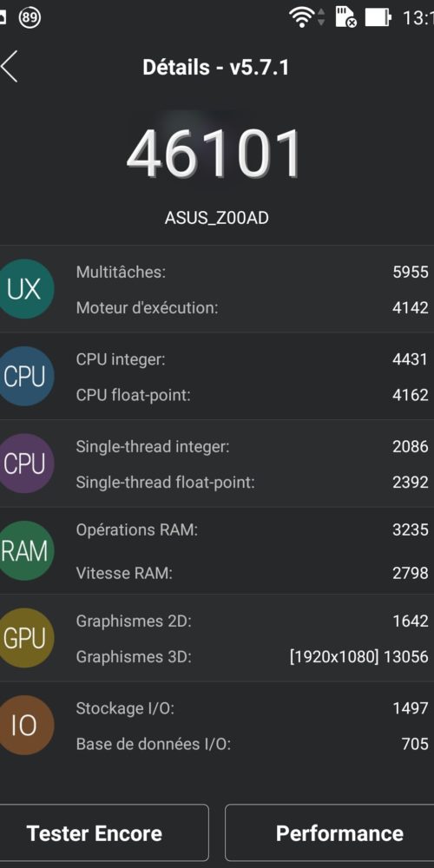Image resolution: width=434 pixels, height=868 pixels.
Task: Select the blue CPU category icon
Action: click(x=23, y=377)
